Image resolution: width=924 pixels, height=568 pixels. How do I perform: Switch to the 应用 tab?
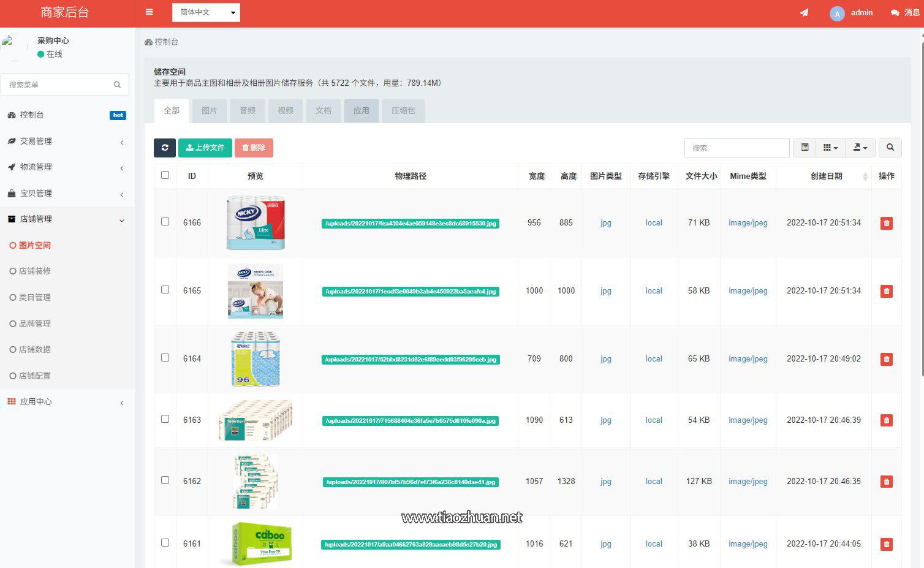(362, 111)
